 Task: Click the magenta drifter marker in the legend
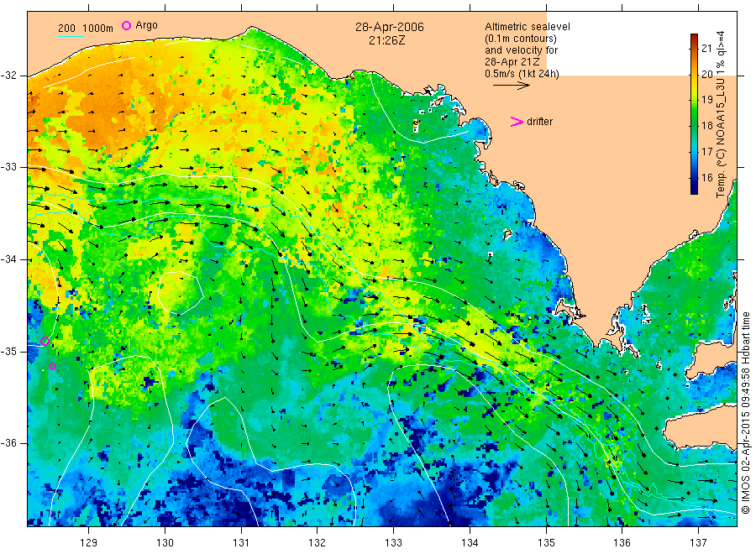click(x=517, y=122)
